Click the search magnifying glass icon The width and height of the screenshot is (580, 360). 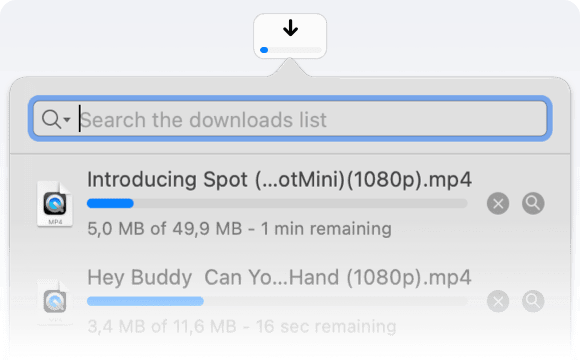[51, 120]
